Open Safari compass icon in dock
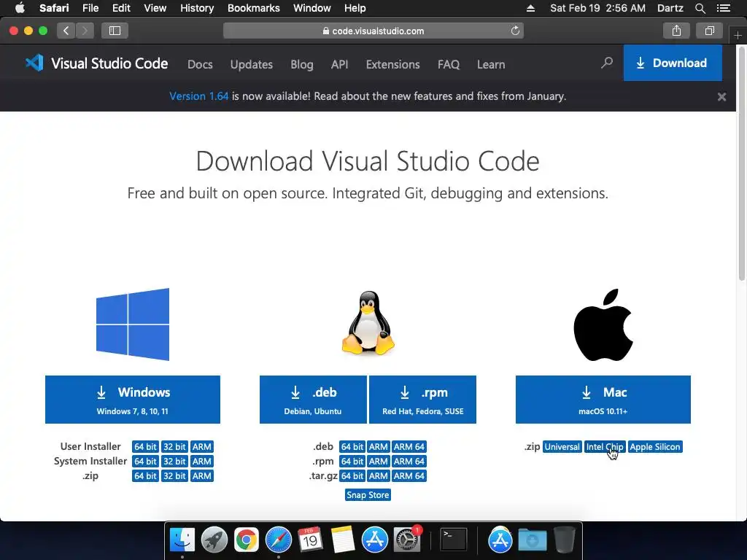Viewport: 747px width, 560px height. (x=279, y=540)
